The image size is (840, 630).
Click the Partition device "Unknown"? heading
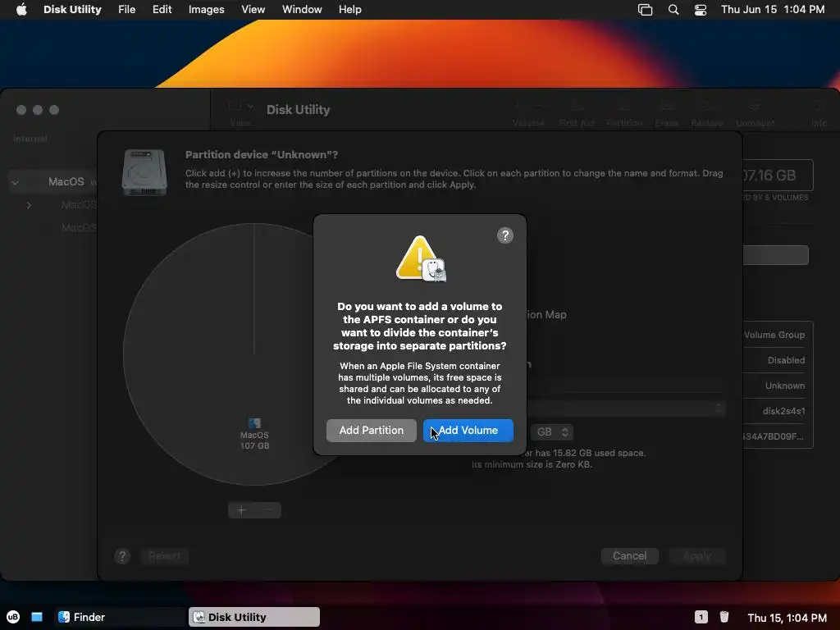262,155
